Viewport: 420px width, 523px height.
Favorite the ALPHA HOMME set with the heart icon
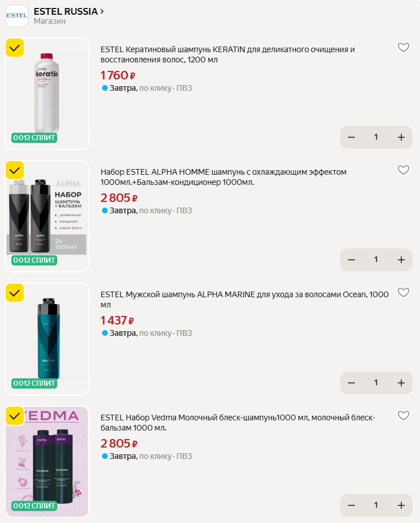403,170
